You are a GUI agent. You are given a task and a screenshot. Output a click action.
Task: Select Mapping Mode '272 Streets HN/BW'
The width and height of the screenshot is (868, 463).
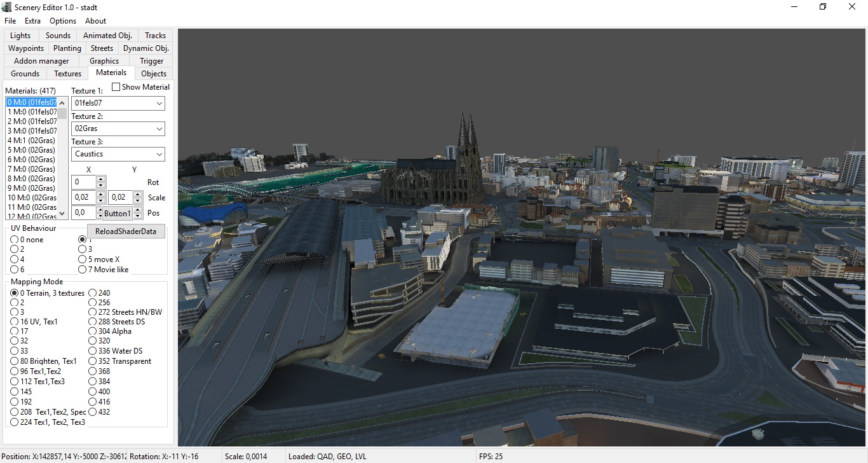[x=125, y=312]
